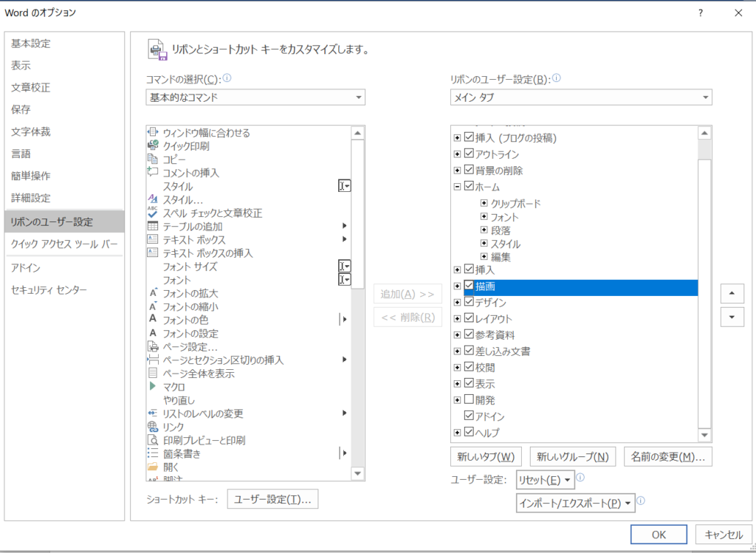Open the 基本設定 options category
Image resolution: width=756 pixels, height=553 pixels.
(x=64, y=44)
